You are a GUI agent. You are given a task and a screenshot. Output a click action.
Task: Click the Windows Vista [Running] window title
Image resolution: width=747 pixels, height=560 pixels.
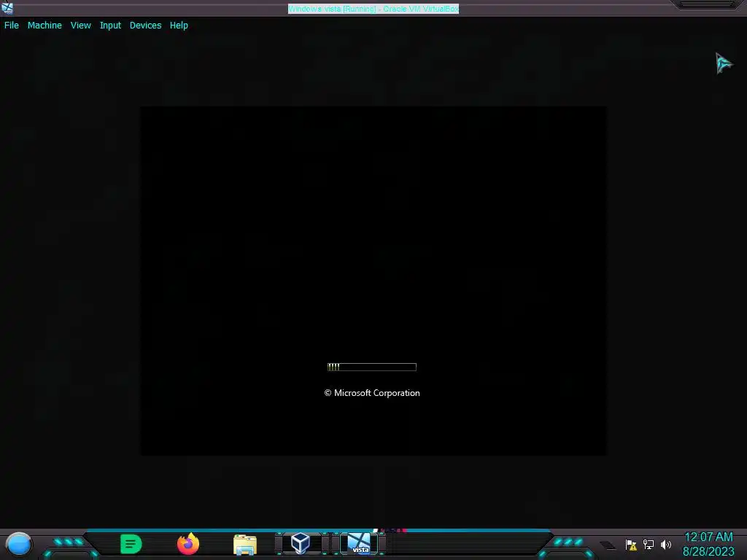click(373, 9)
